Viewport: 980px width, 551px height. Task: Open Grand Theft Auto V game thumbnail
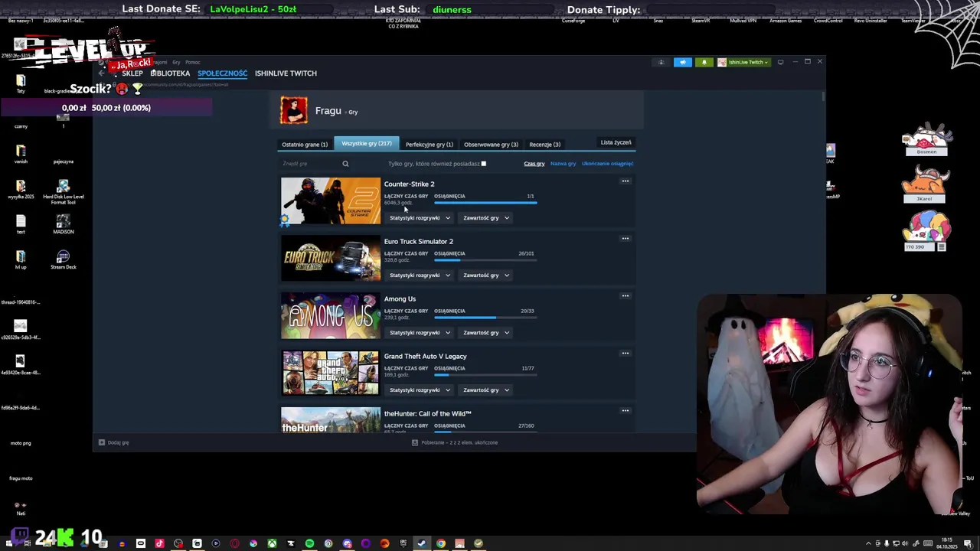(x=330, y=373)
